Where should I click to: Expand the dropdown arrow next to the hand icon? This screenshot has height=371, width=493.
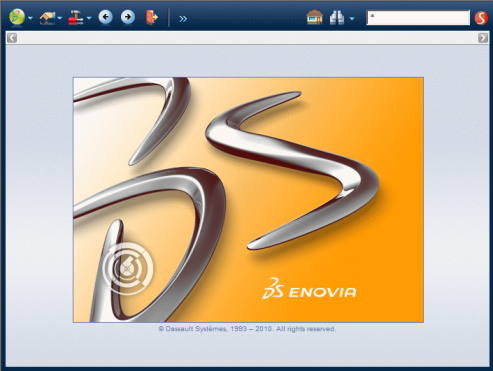[60, 18]
